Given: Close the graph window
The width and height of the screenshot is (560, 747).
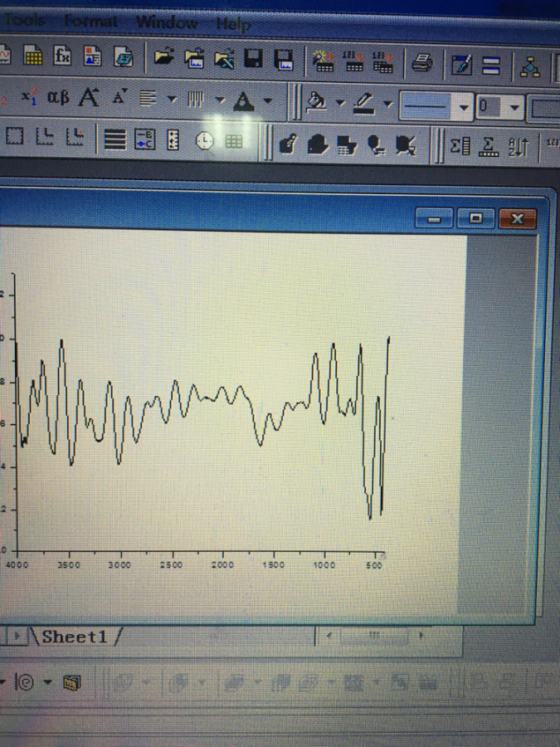Looking at the screenshot, I should 517,218.
